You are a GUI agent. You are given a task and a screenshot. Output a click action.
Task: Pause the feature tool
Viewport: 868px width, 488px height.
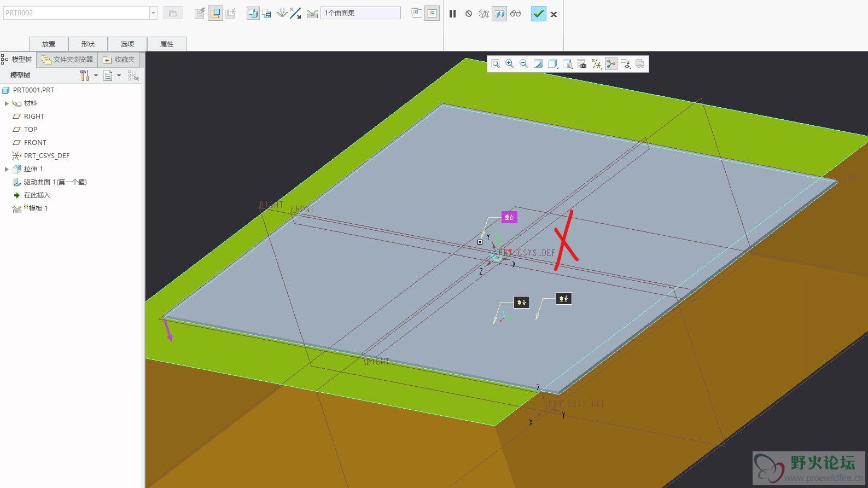[x=452, y=14]
